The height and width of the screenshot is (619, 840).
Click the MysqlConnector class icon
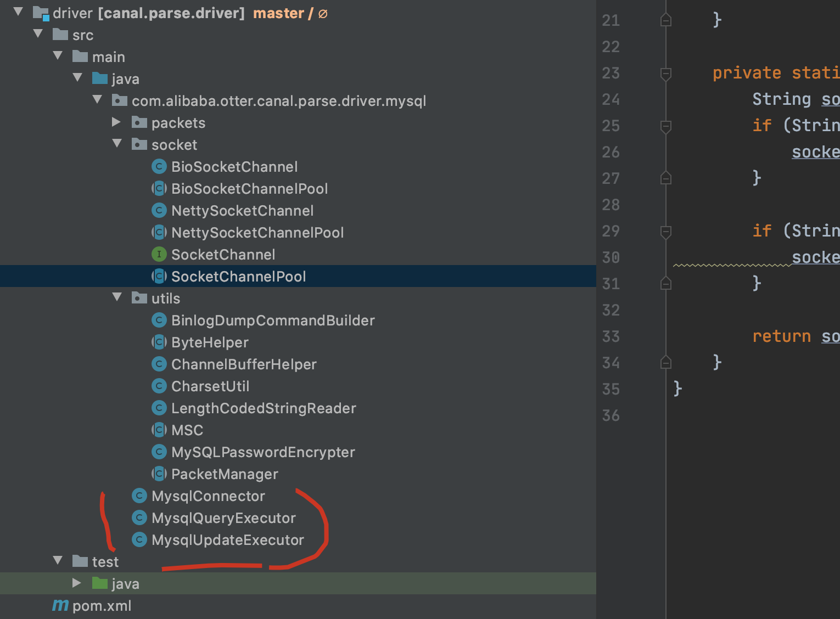(139, 496)
